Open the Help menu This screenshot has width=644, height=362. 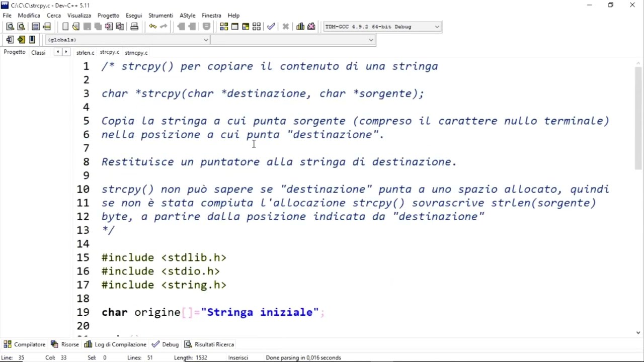tap(233, 16)
